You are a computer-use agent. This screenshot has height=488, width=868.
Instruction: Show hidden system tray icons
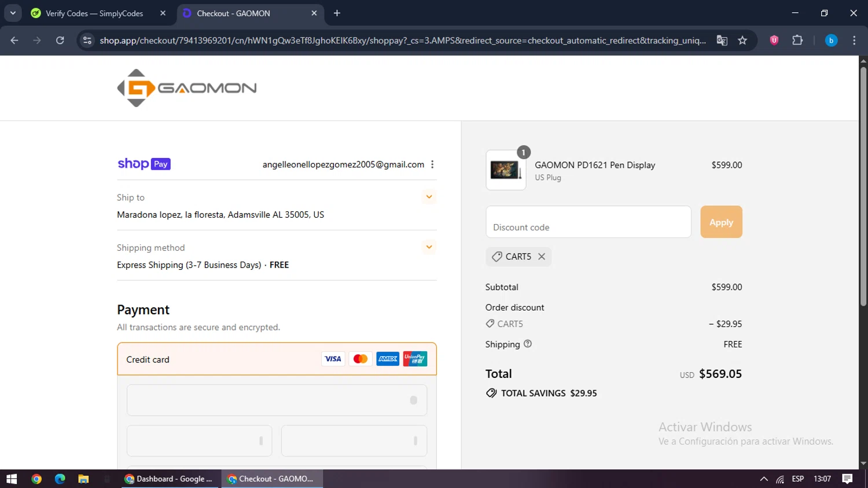[x=764, y=479]
